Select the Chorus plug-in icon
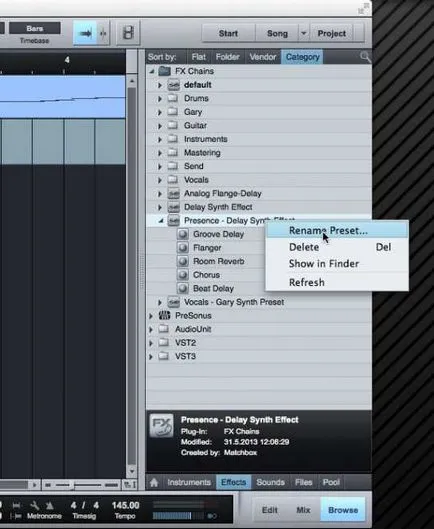 coord(183,275)
